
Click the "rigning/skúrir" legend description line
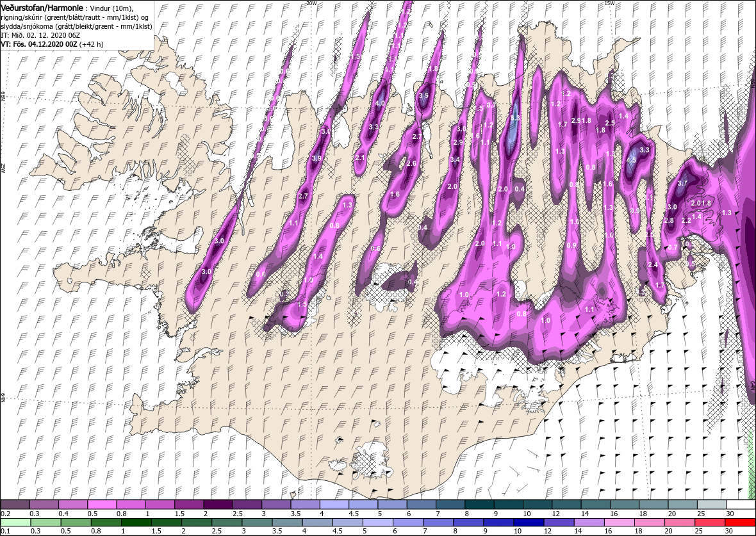(75, 17)
